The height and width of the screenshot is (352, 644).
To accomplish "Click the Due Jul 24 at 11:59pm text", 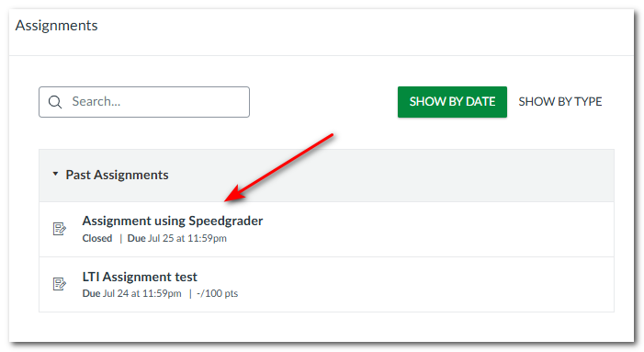I will pyautogui.click(x=132, y=293).
